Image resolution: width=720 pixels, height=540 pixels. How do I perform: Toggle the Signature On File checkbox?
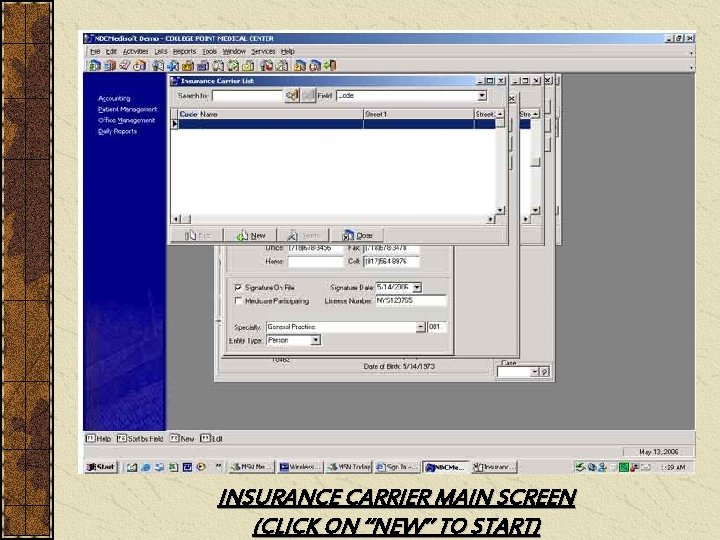(x=238, y=287)
